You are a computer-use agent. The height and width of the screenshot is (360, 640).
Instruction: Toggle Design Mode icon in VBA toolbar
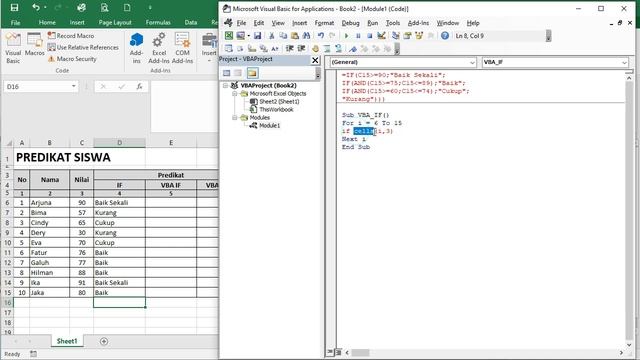click(381, 36)
